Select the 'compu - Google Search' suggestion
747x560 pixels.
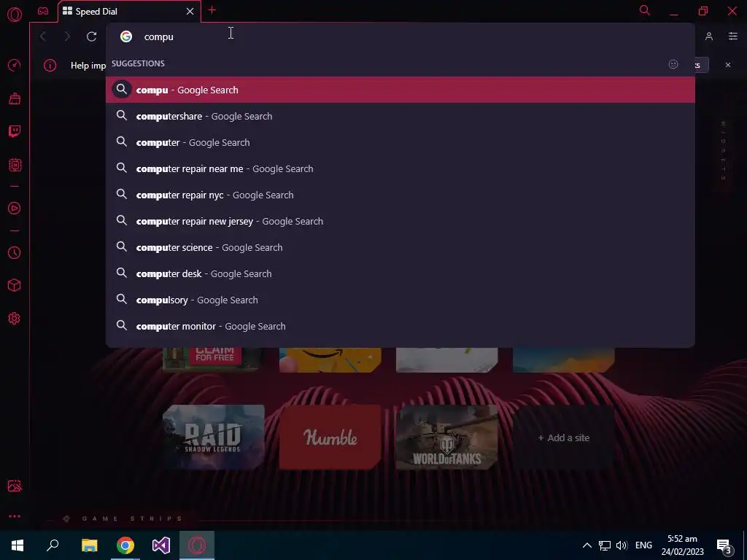[x=400, y=90]
